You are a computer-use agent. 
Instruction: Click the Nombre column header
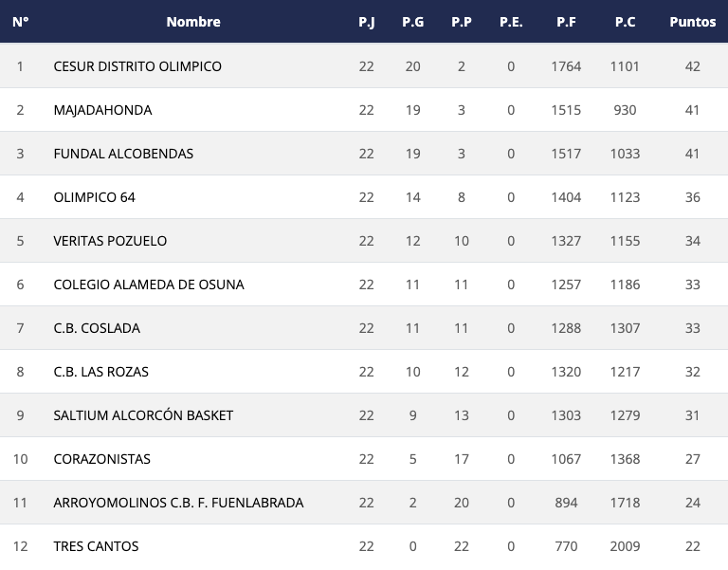pos(192,22)
